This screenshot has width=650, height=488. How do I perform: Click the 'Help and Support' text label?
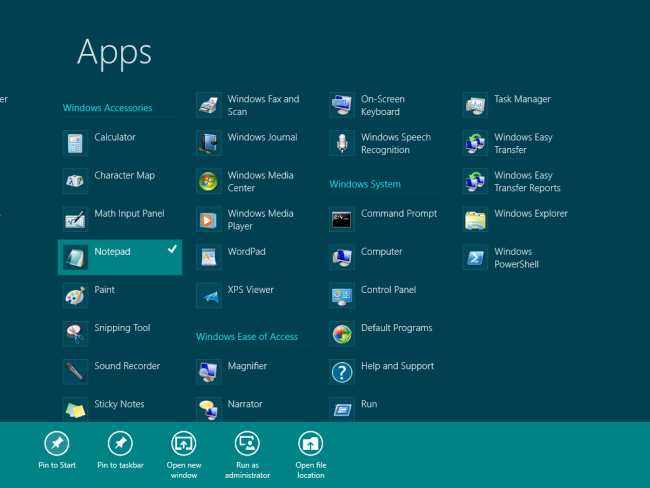pos(398,366)
